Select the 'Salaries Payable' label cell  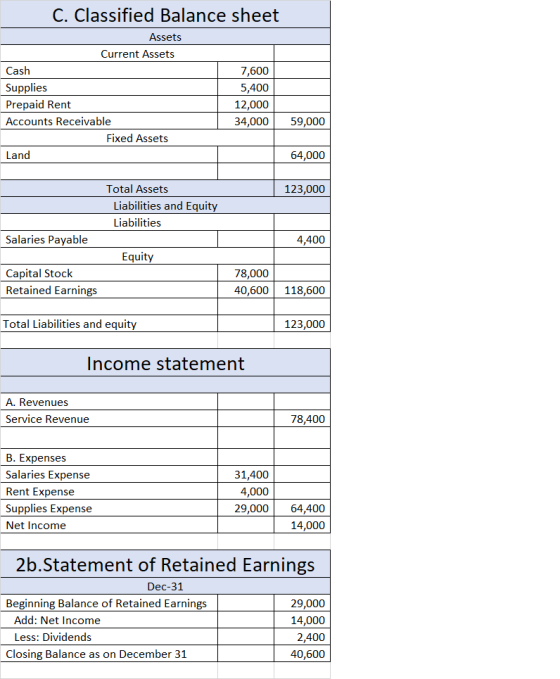[109, 239]
